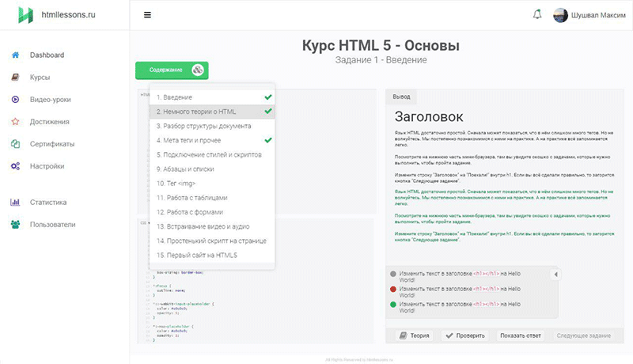
Task: Click the Задание 1 - Введение subtitle
Action: tap(381, 60)
